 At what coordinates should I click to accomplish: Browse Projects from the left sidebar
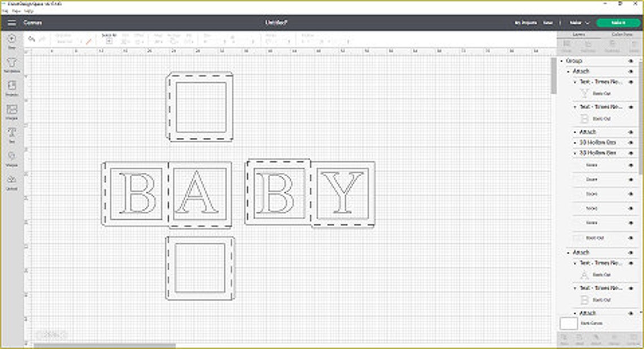(x=11, y=87)
